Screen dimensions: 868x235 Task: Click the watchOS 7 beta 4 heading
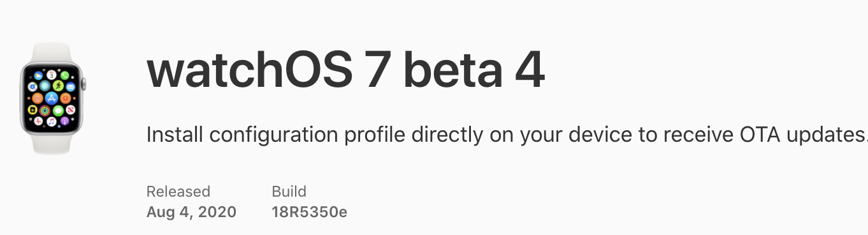tap(346, 72)
